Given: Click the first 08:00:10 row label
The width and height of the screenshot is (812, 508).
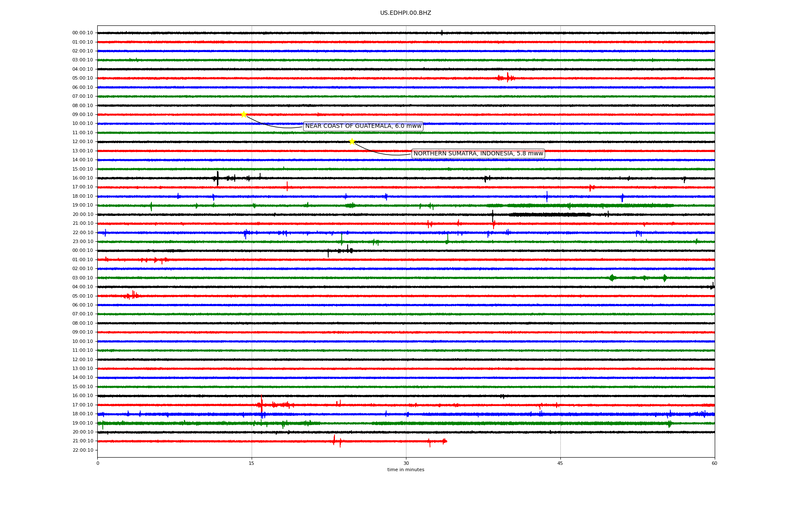Looking at the screenshot, I should pos(82,105).
